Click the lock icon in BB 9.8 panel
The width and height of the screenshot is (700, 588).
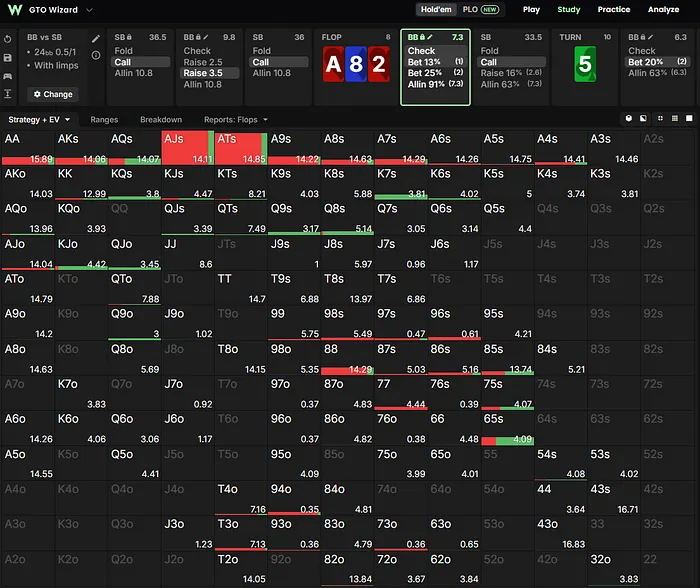click(x=198, y=37)
